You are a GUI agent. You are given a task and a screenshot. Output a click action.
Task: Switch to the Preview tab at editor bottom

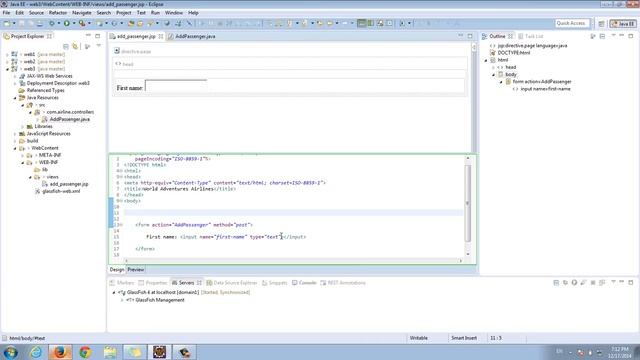pyautogui.click(x=136, y=270)
